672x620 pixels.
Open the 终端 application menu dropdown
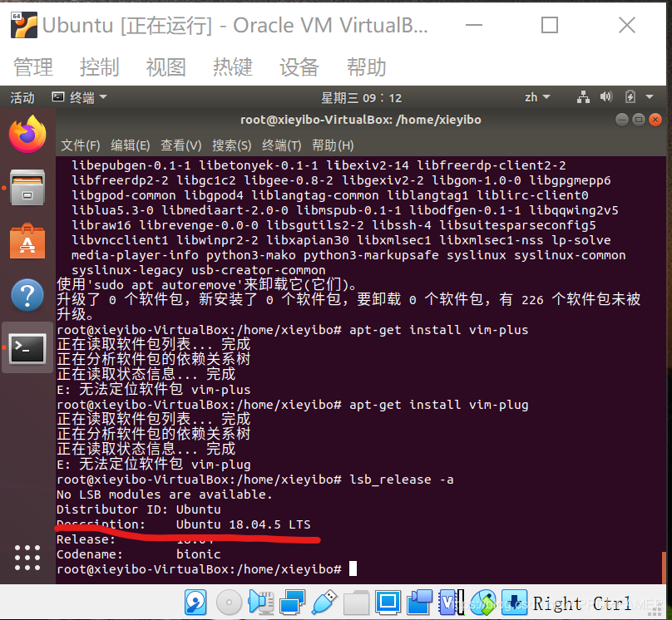pos(80,97)
